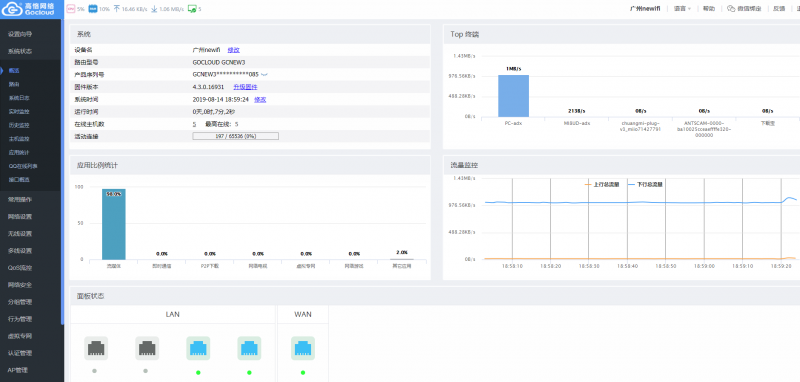Click 修改 link next to device name
The width and height of the screenshot is (800, 382).
234,50
